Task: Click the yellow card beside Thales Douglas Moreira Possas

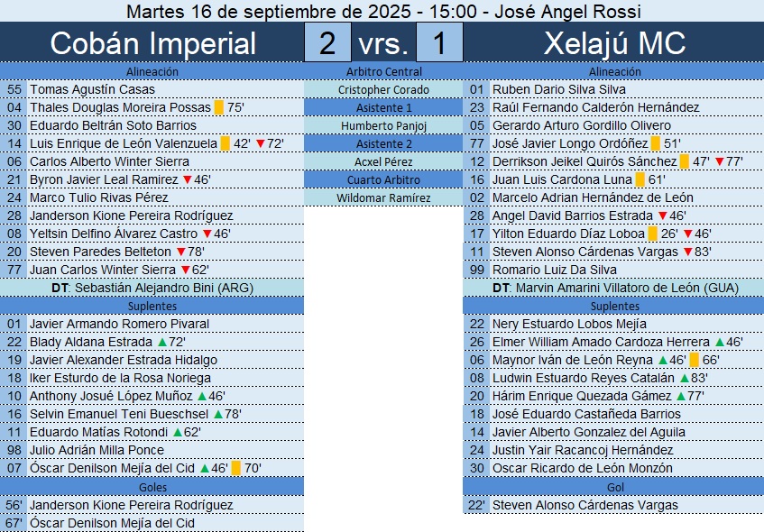Action: (x=219, y=107)
